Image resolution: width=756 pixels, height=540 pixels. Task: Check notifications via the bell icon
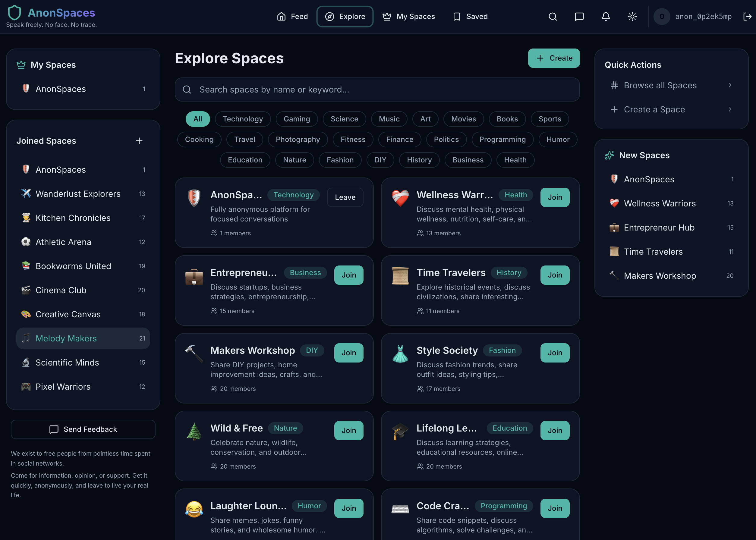point(606,16)
